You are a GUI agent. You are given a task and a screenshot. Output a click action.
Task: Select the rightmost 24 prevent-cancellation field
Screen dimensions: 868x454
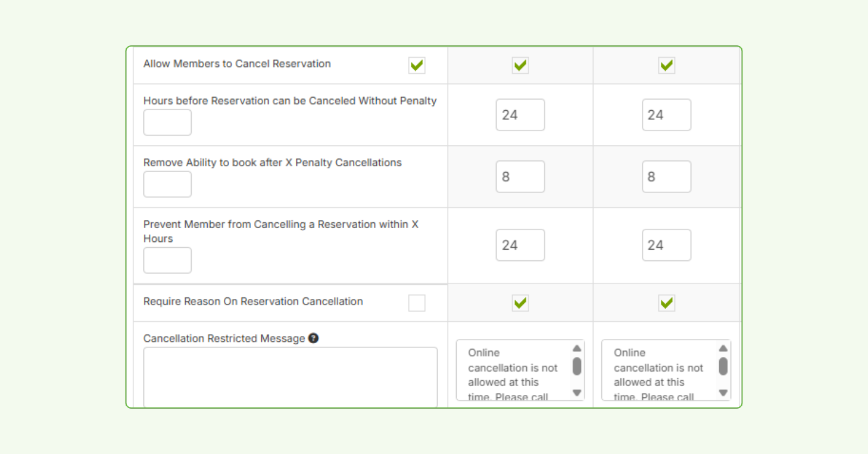coord(666,245)
